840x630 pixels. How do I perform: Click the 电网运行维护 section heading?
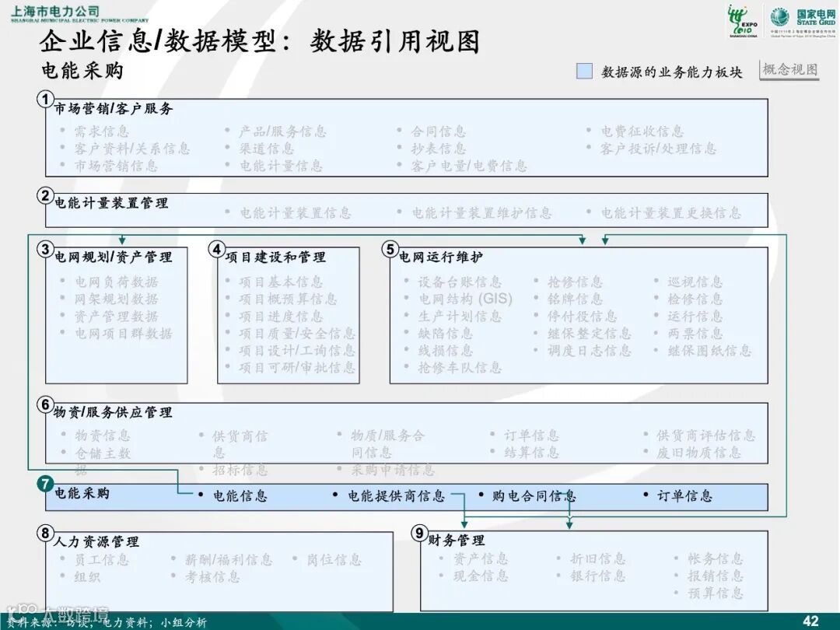(440, 257)
